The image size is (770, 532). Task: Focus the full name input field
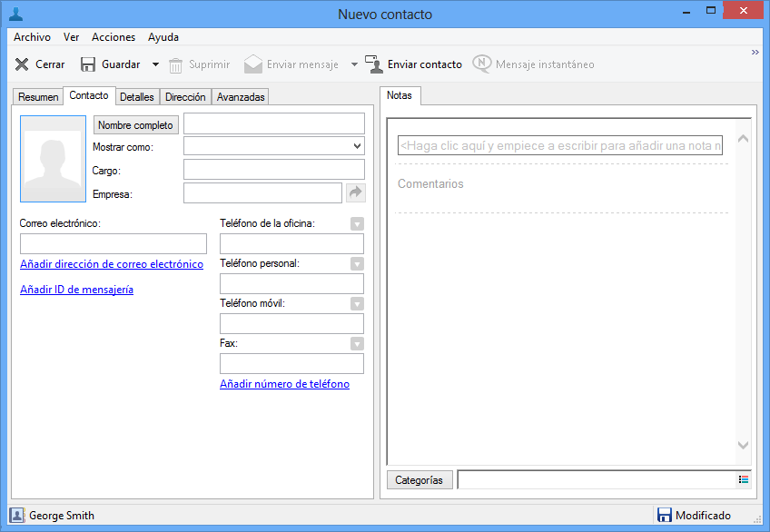pyautogui.click(x=274, y=123)
